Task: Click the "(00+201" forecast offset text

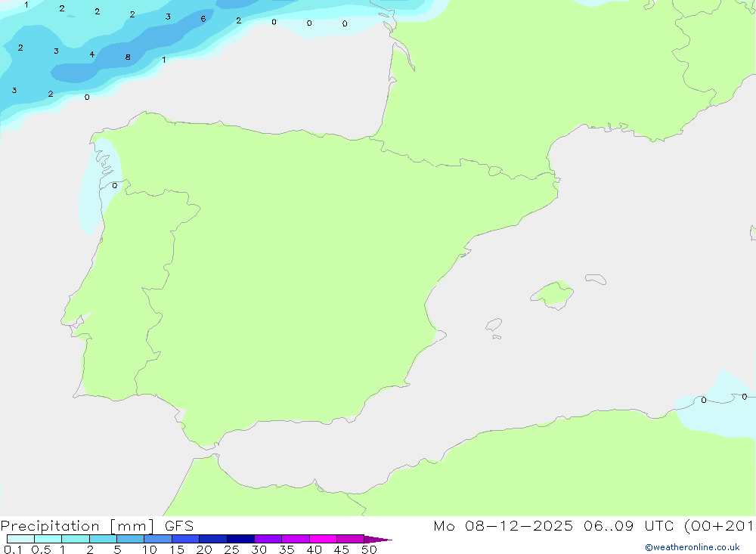Action: point(719,525)
